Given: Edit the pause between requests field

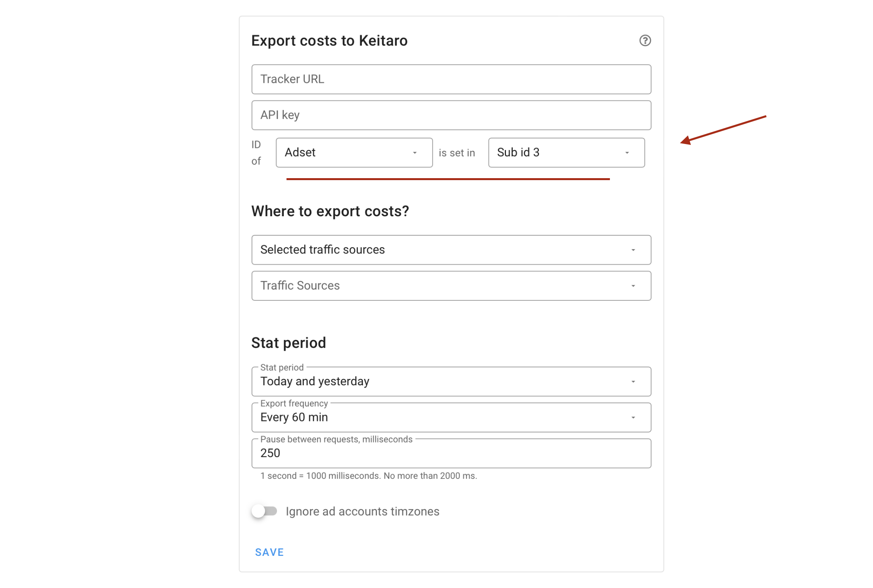Looking at the screenshot, I should click(x=451, y=453).
